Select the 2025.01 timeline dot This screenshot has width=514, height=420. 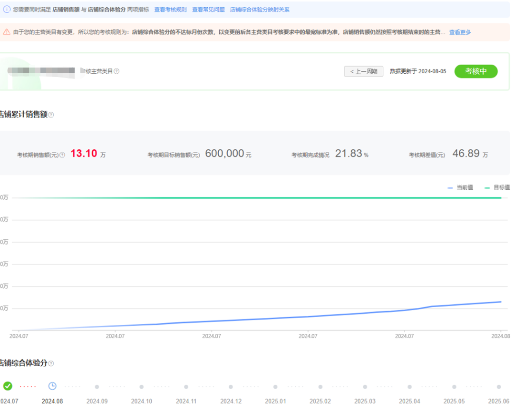pyautogui.click(x=276, y=387)
